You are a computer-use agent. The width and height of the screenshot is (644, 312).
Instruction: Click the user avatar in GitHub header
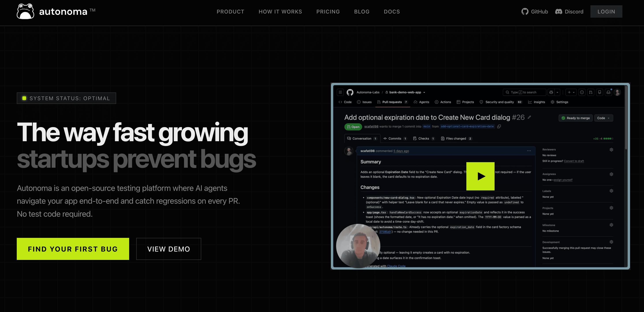(617, 92)
